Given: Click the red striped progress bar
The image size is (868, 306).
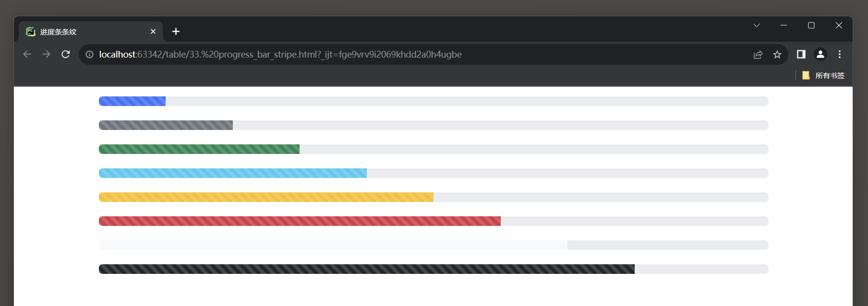Looking at the screenshot, I should [x=300, y=221].
